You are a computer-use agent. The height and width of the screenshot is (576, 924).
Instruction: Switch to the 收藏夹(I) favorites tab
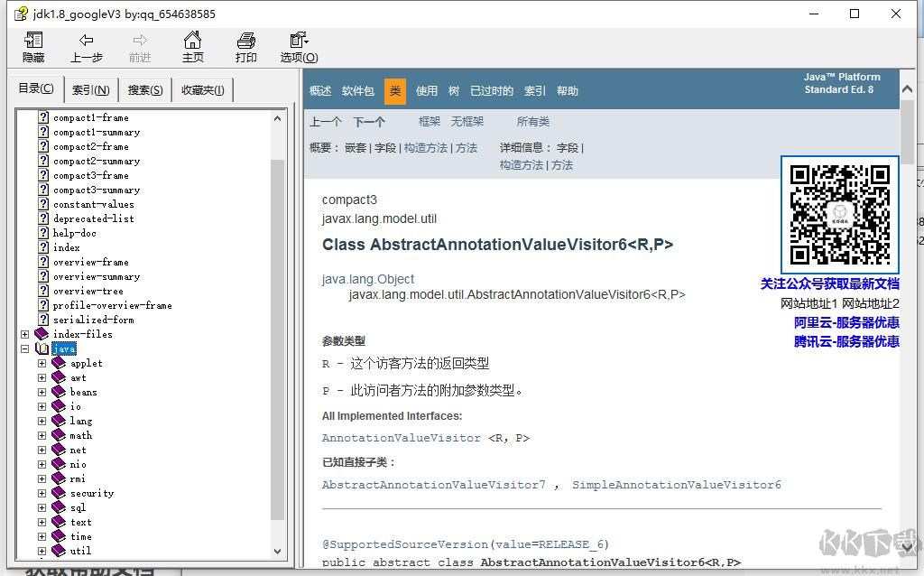[x=203, y=90]
